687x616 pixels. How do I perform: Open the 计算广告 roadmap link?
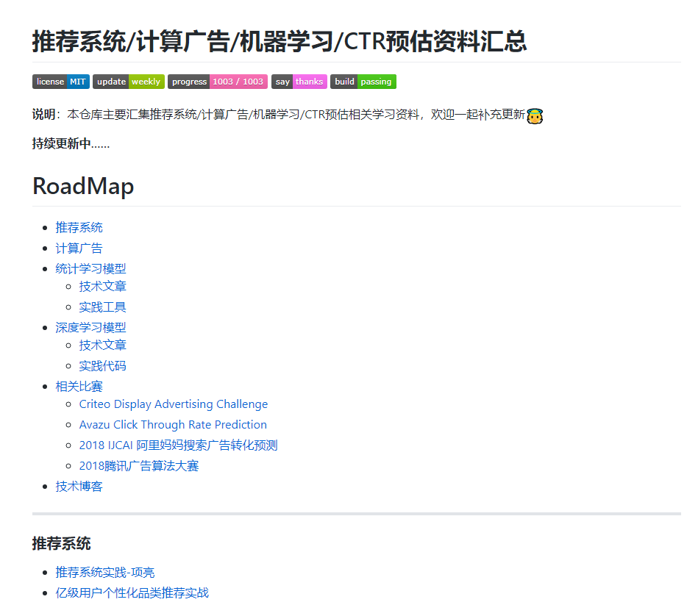[x=79, y=248]
